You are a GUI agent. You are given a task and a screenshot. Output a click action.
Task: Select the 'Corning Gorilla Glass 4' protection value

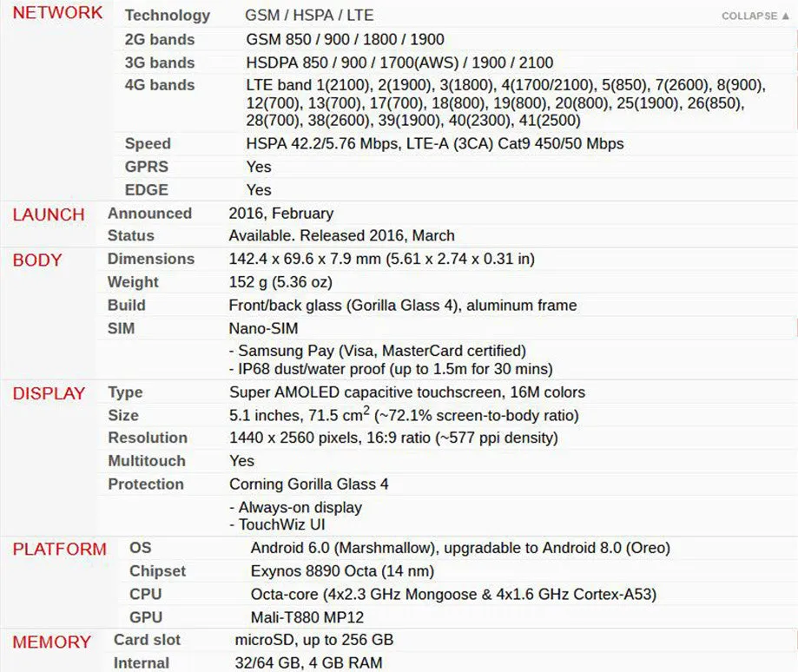coord(309,484)
